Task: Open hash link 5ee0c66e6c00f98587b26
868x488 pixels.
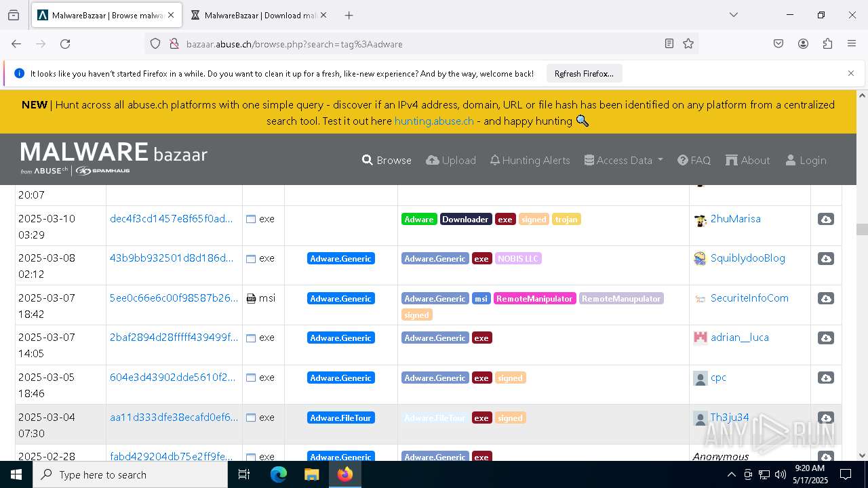Action: coord(174,298)
